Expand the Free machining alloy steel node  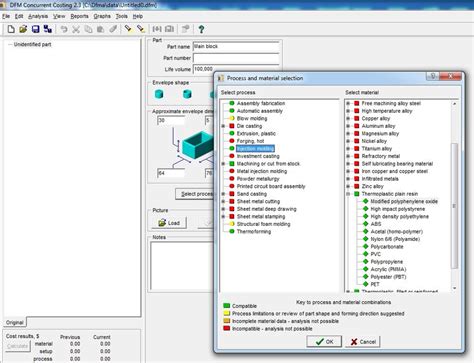pyautogui.click(x=348, y=103)
